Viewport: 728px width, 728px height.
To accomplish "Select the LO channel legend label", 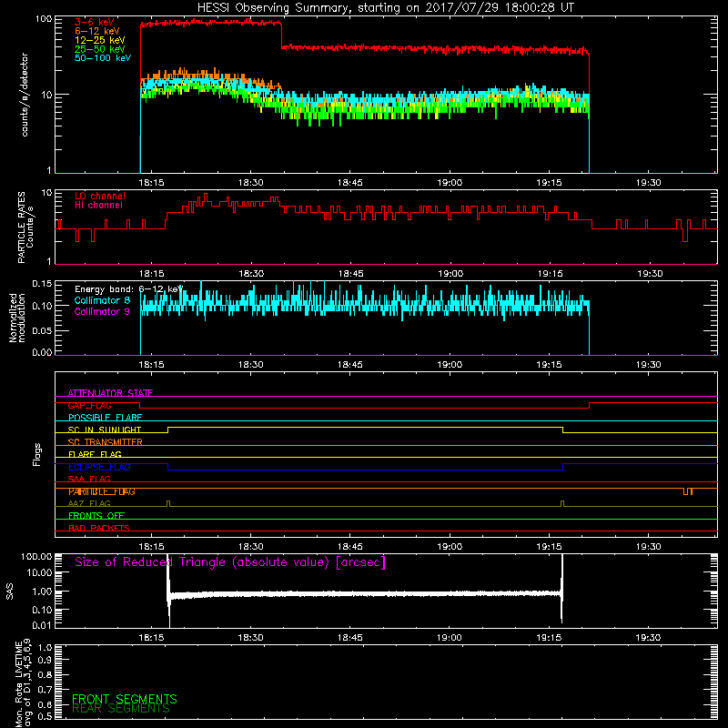I will pyautogui.click(x=100, y=196).
